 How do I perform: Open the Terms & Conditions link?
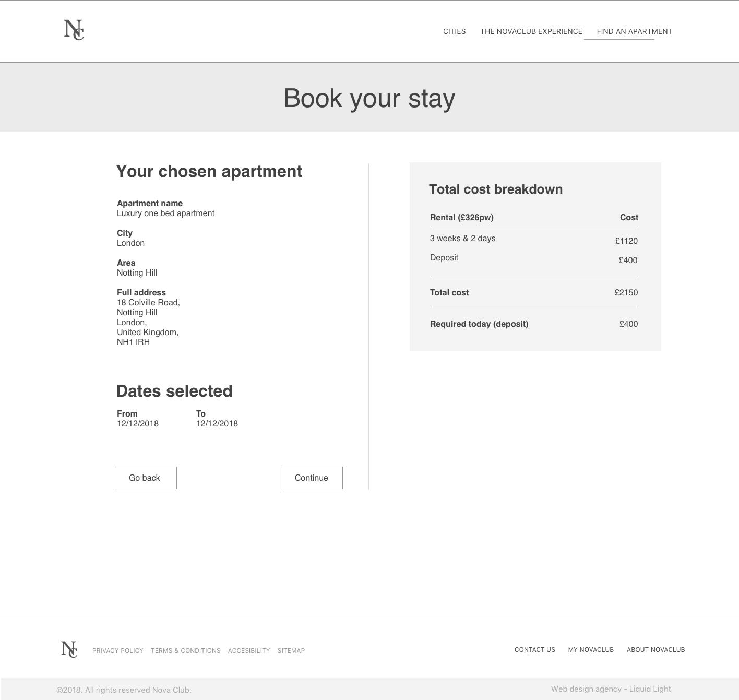tap(185, 651)
